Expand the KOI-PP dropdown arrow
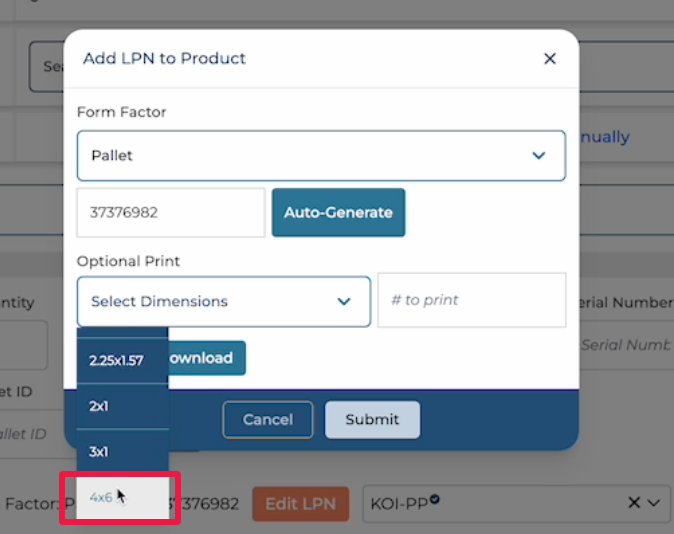 tap(655, 503)
